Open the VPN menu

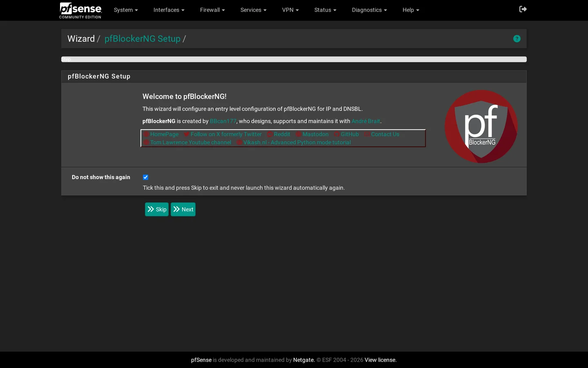(x=290, y=10)
